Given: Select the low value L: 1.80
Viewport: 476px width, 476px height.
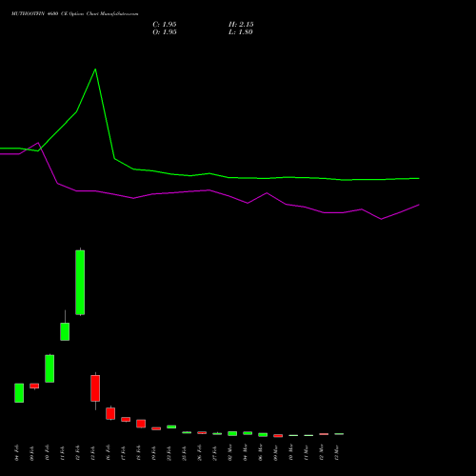Looking at the screenshot, I should tap(241, 32).
